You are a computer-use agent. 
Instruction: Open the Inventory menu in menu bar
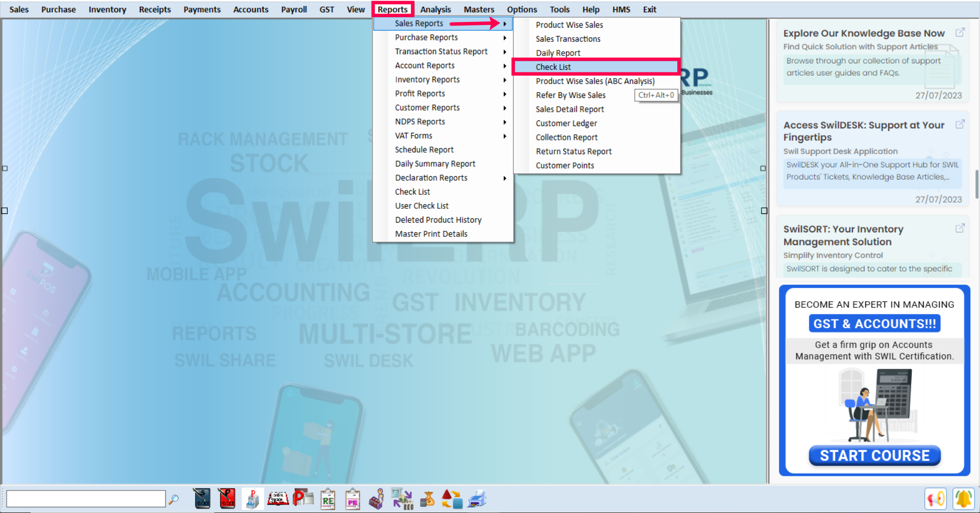pyautogui.click(x=107, y=9)
